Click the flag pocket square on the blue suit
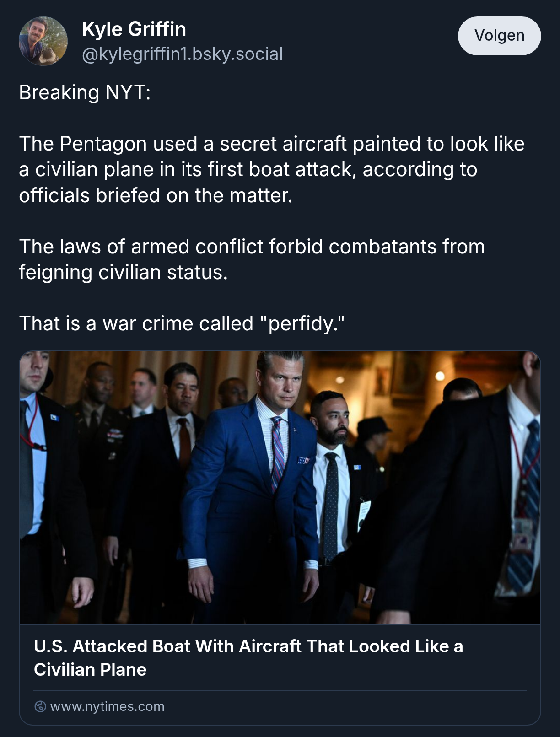Viewport: 560px width, 737px height. [303, 460]
